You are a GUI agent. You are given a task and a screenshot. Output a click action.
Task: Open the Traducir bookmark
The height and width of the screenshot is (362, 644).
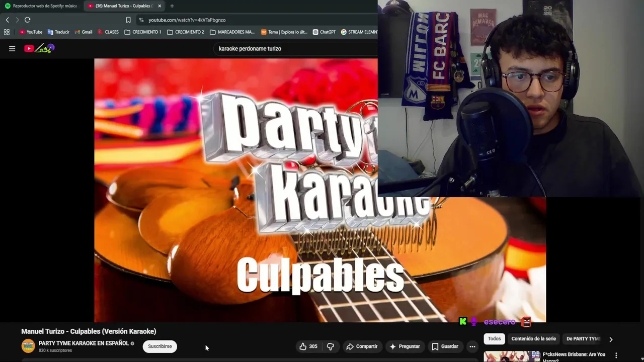58,32
